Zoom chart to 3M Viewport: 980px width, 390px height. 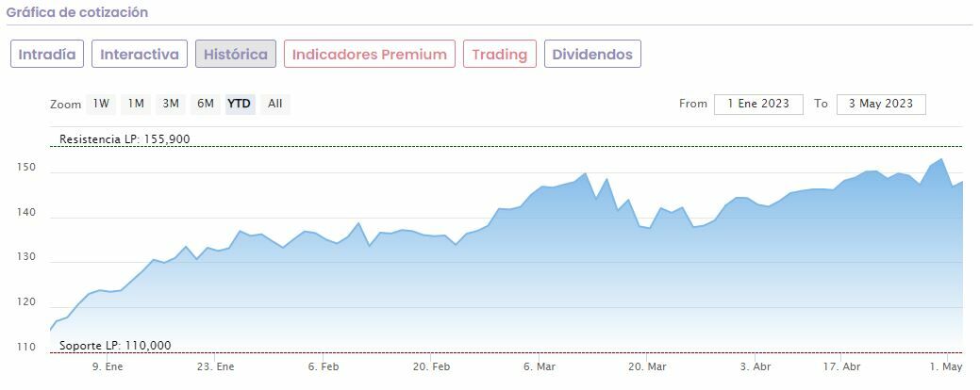171,104
